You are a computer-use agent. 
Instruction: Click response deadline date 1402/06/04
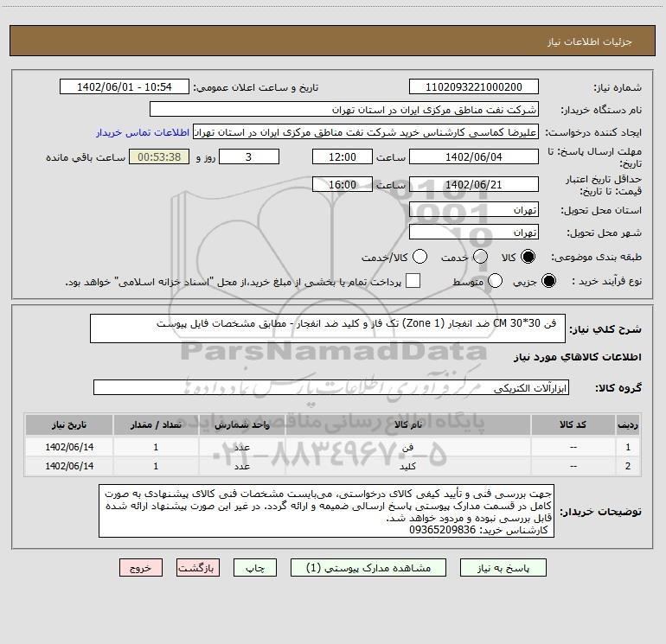[474, 157]
